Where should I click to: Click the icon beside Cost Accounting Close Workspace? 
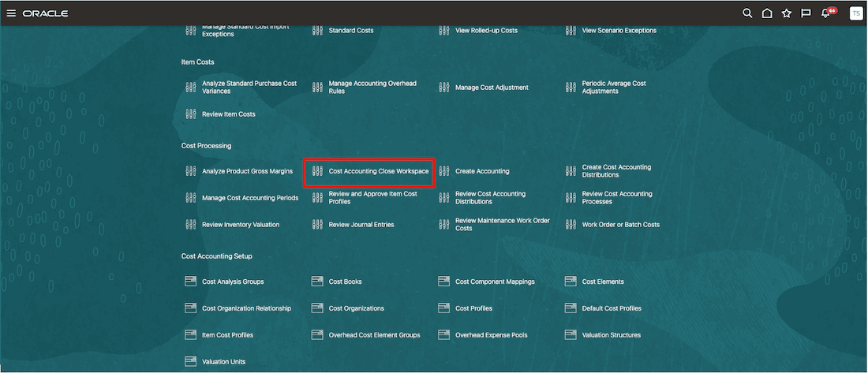[317, 171]
